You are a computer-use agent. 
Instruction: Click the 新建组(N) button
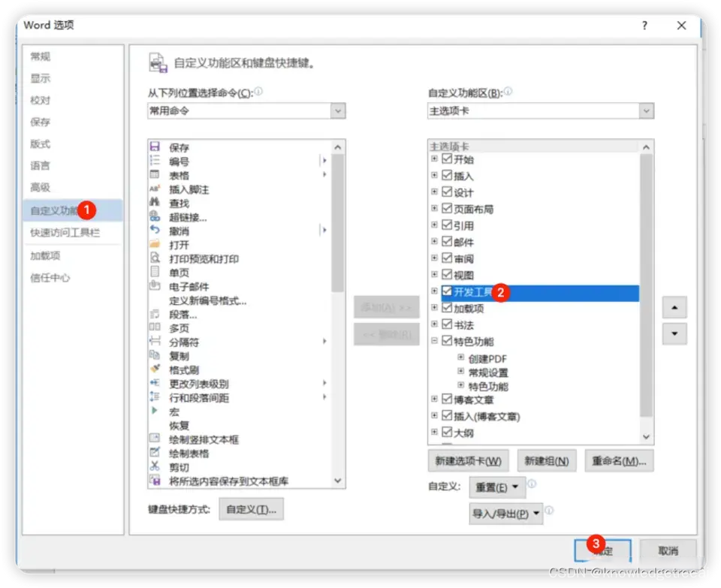tap(546, 461)
